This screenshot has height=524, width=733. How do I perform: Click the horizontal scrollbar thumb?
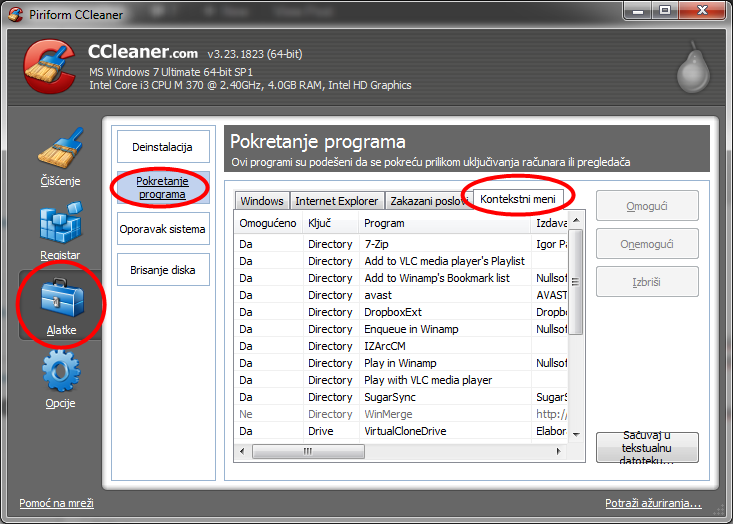[308, 451]
